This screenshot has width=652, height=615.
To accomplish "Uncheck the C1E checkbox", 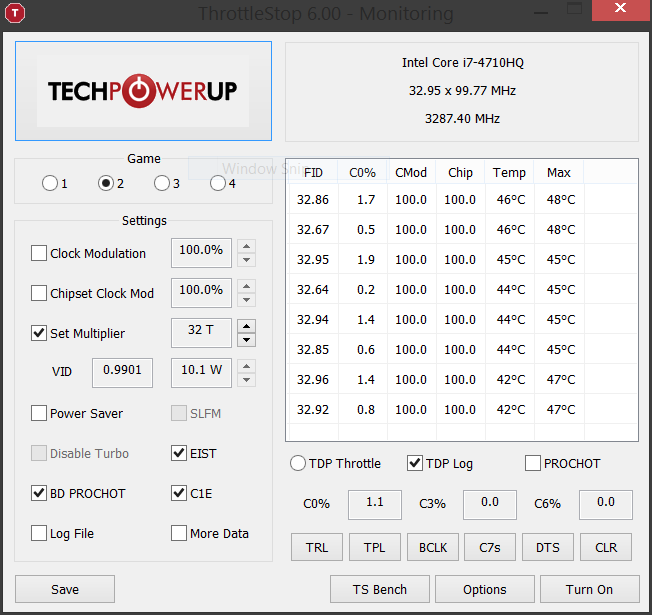I will point(179,493).
